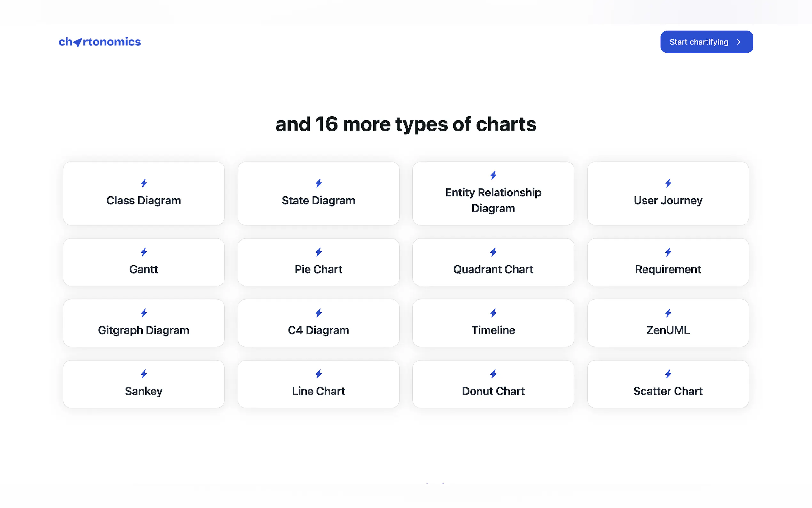Click the chevron arrow in Start chartifying

pos(738,42)
